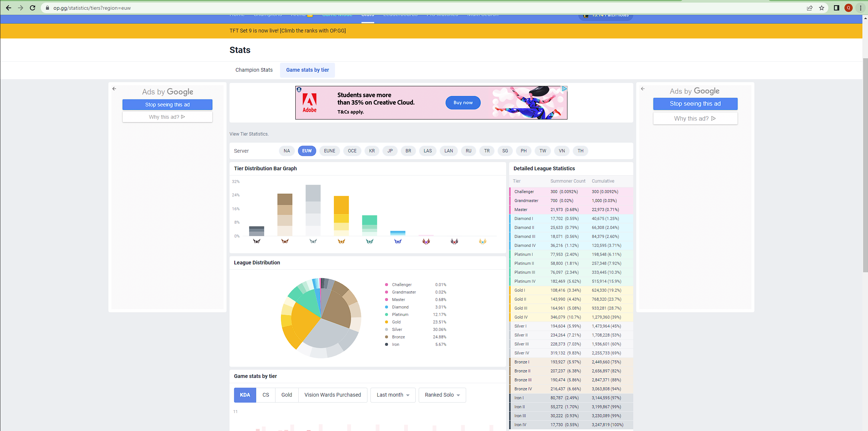
Task: Select the Gold IV row in statistics table
Action: pos(571,317)
